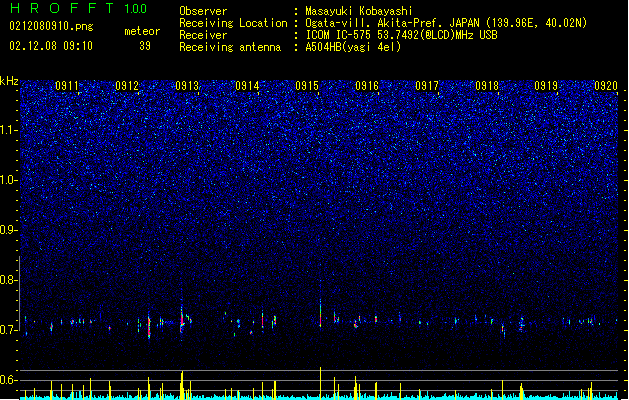Select filename 0212080910.png
This screenshot has height=400, width=629.
(51, 26)
